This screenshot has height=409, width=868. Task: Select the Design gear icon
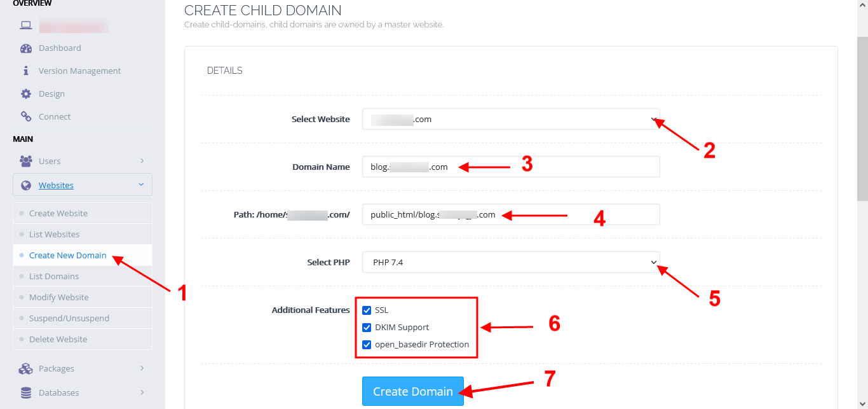pos(25,94)
